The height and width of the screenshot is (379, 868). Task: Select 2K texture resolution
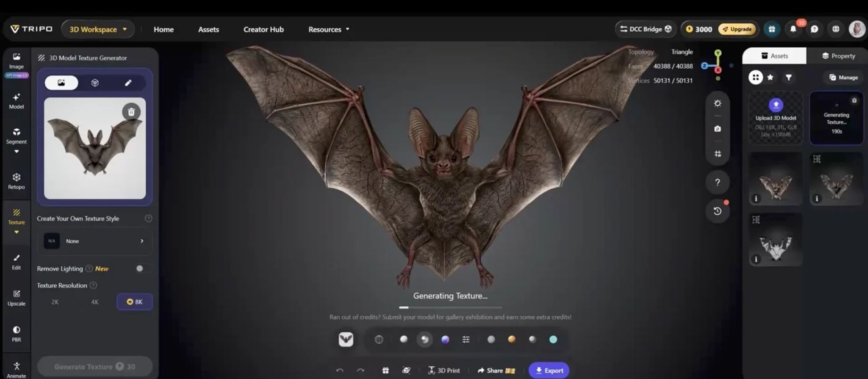tap(55, 302)
